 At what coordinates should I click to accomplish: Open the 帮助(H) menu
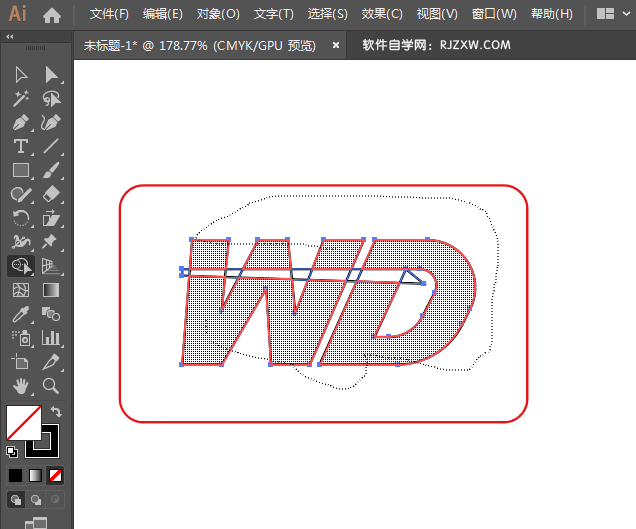(x=552, y=14)
